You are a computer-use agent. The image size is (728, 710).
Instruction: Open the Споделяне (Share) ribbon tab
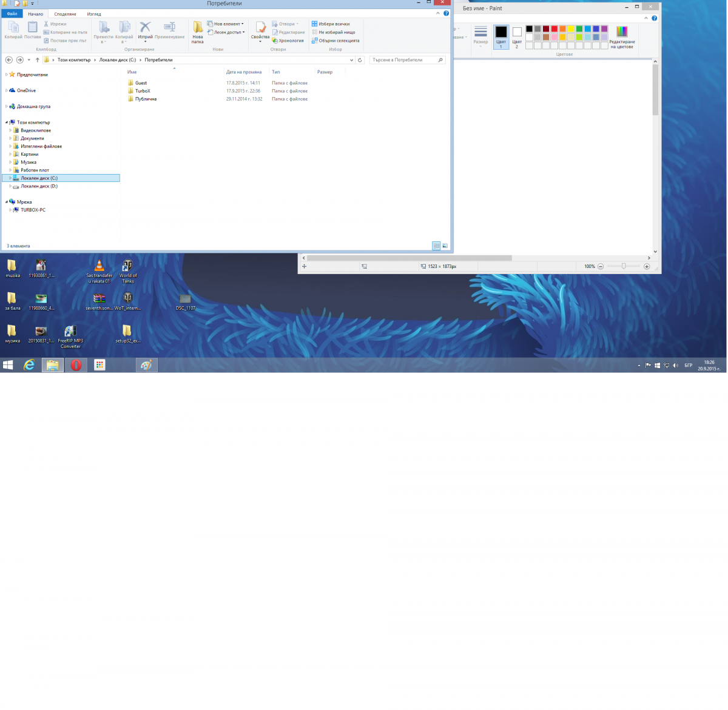coord(65,14)
